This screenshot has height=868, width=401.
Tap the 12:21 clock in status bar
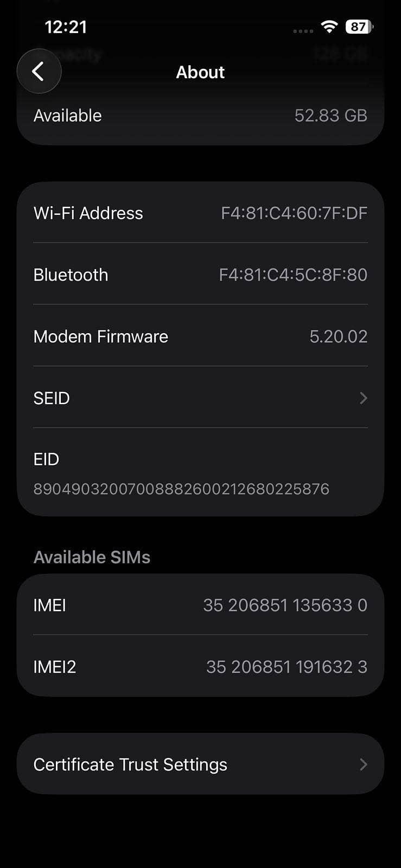point(66,27)
